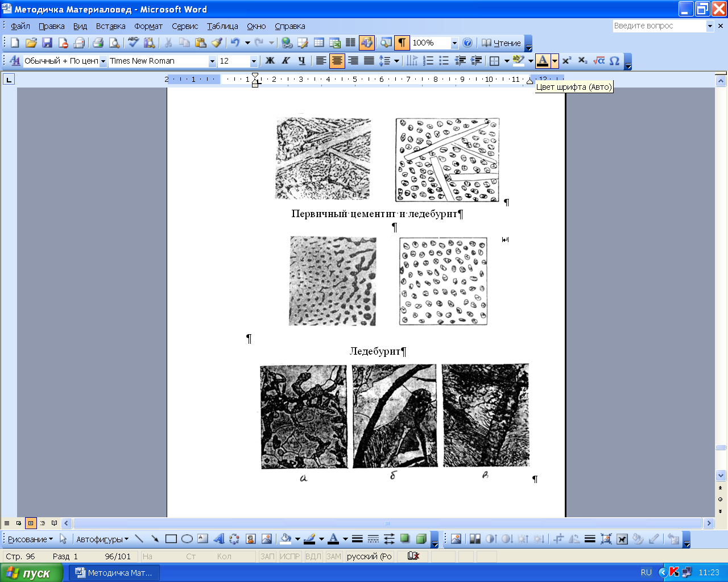Save the document with the floppy icon

pos(47,43)
